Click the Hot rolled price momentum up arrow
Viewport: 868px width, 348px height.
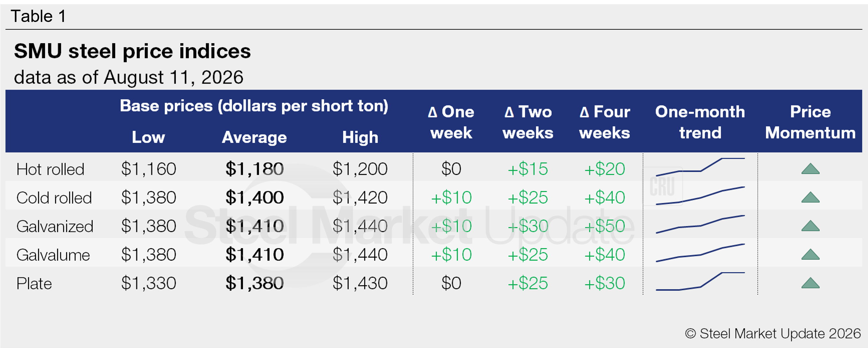810,168
